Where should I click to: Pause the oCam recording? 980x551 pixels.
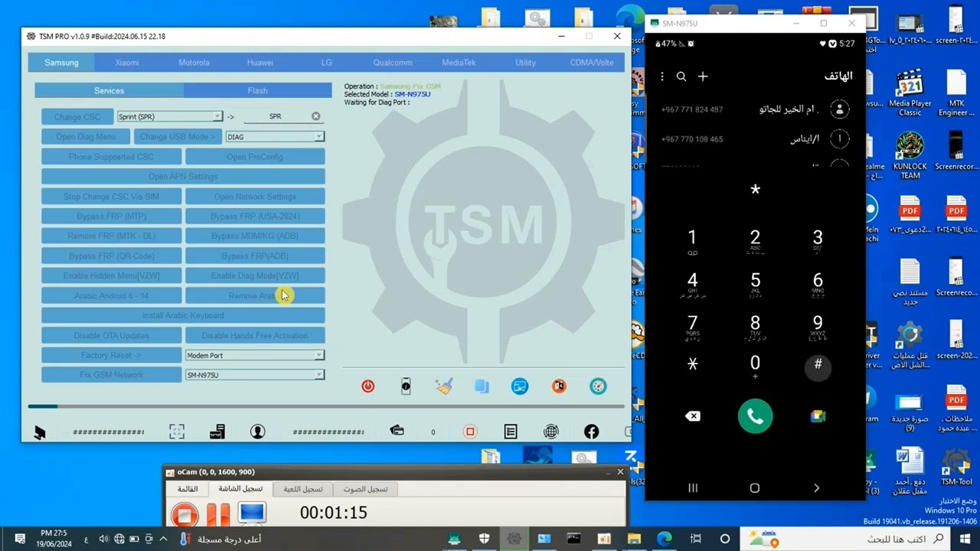[218, 514]
